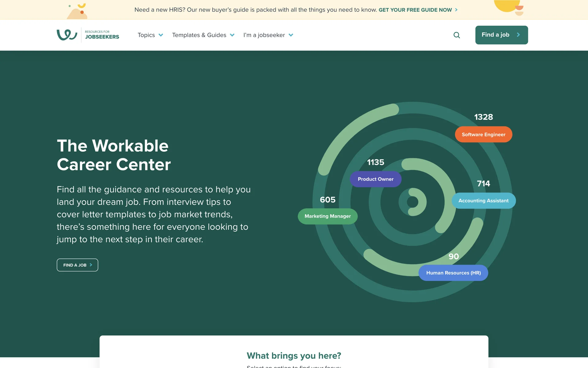Select the green Marketing Manager pill

327,216
